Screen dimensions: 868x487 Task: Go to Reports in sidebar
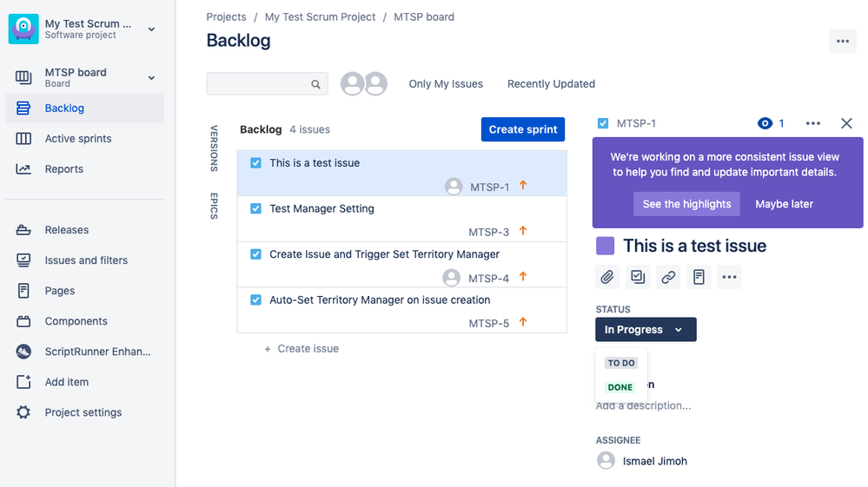tap(63, 169)
